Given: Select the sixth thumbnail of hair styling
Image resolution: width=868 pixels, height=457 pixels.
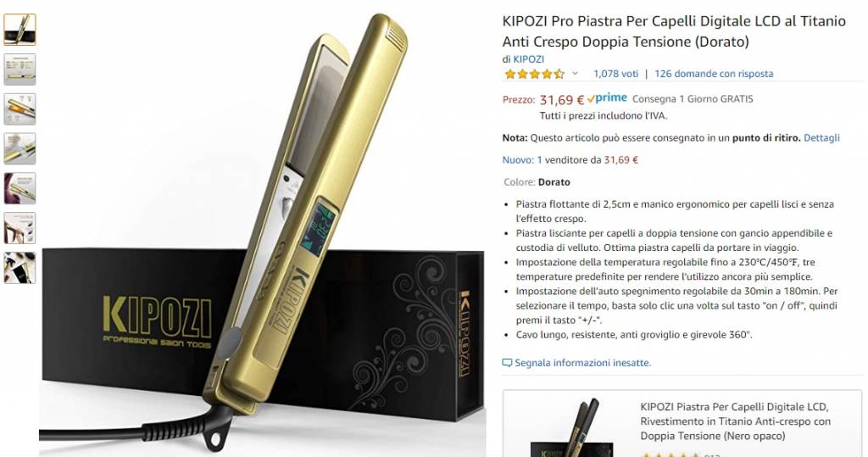Looking at the screenshot, I should [20, 228].
